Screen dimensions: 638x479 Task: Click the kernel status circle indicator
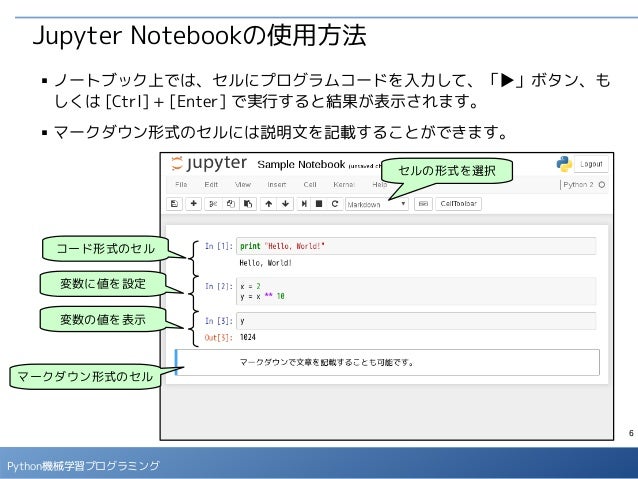[x=602, y=185]
